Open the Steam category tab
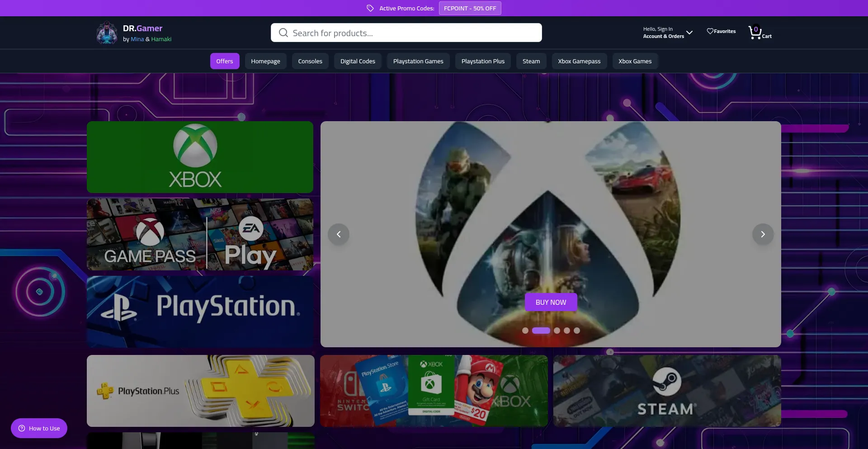The height and width of the screenshot is (449, 868). tap(531, 61)
